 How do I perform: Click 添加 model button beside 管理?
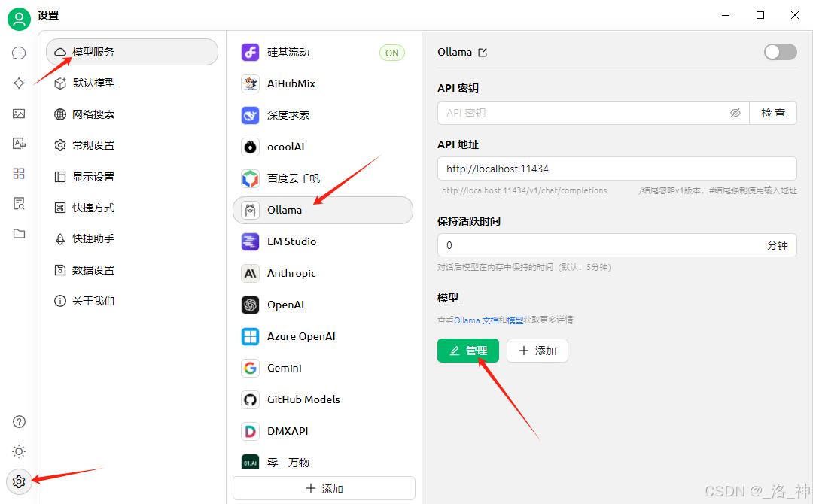(537, 351)
